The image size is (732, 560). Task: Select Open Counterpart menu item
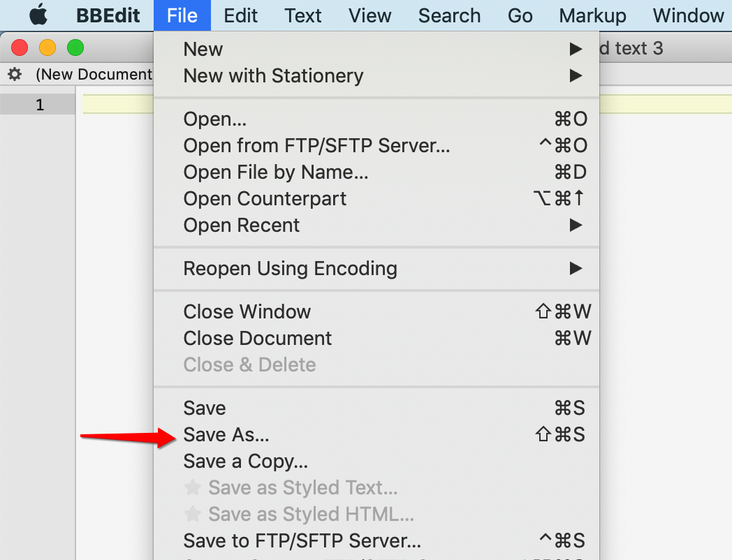(265, 199)
